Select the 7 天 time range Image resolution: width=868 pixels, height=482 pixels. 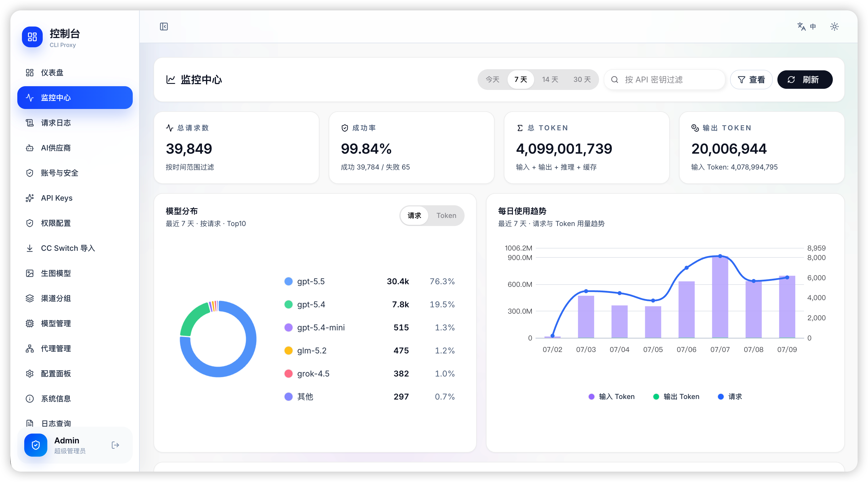pos(521,80)
